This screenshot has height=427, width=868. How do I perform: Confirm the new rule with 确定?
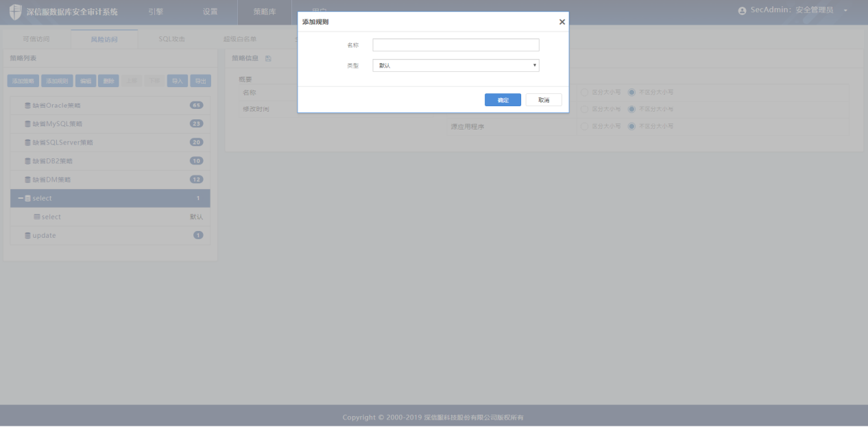503,100
